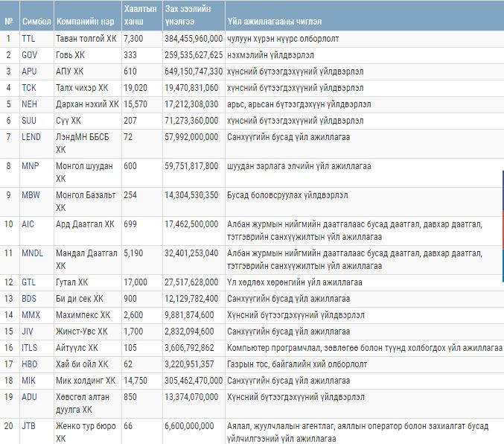Click the Ард Даатгал ХК company link
This screenshot has height=444, width=504.
pyautogui.click(x=85, y=224)
